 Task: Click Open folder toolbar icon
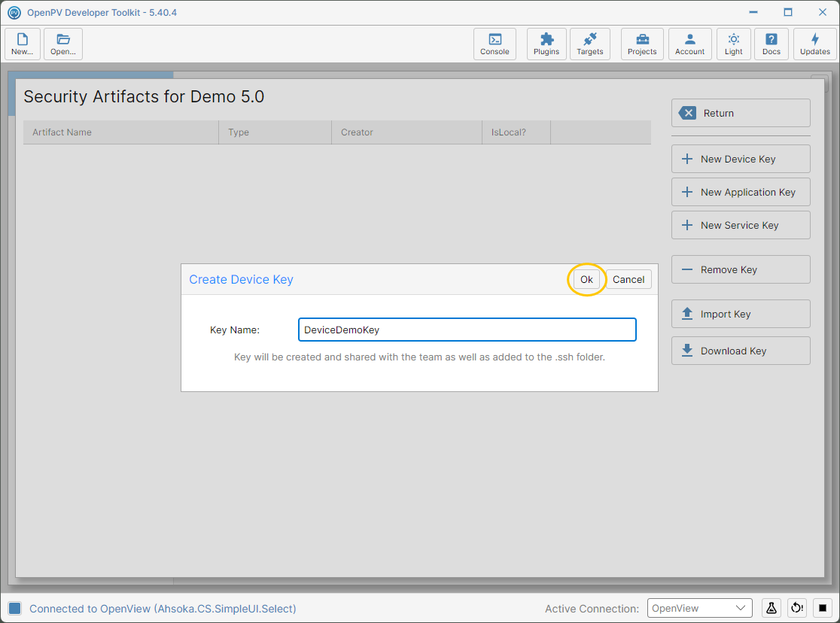tap(63, 44)
